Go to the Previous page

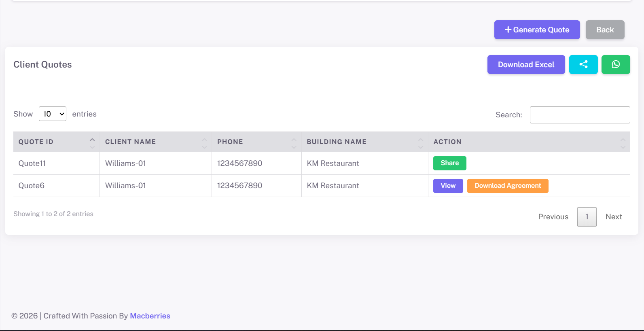pos(553,217)
